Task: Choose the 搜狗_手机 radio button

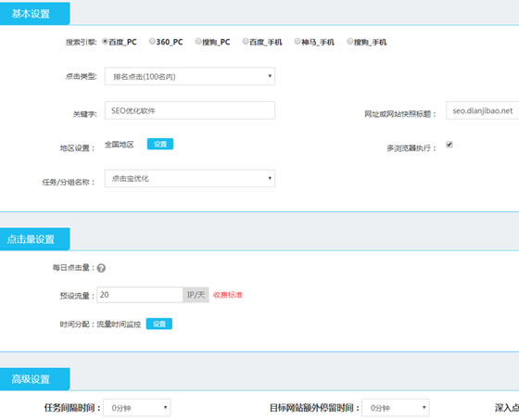Action: click(x=350, y=41)
